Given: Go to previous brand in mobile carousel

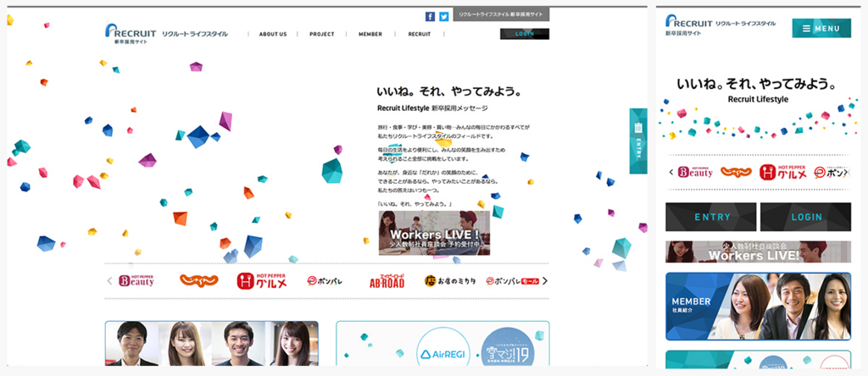Looking at the screenshot, I should 671,173.
